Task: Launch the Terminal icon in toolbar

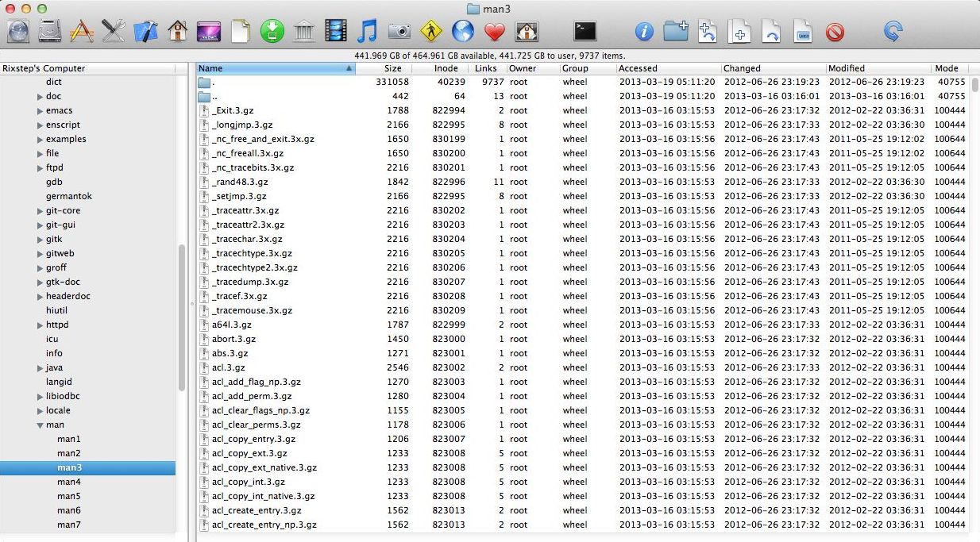Action: click(585, 31)
